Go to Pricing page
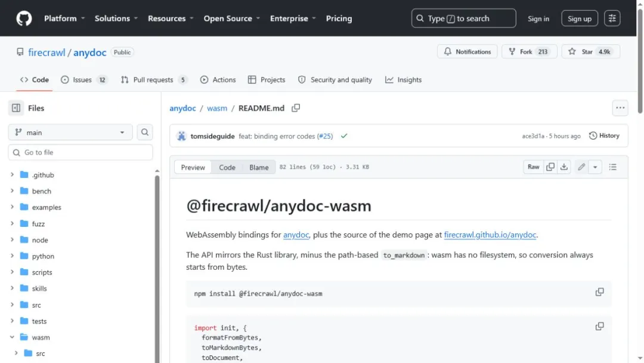Viewport: 644px width, 363px height. (x=339, y=19)
